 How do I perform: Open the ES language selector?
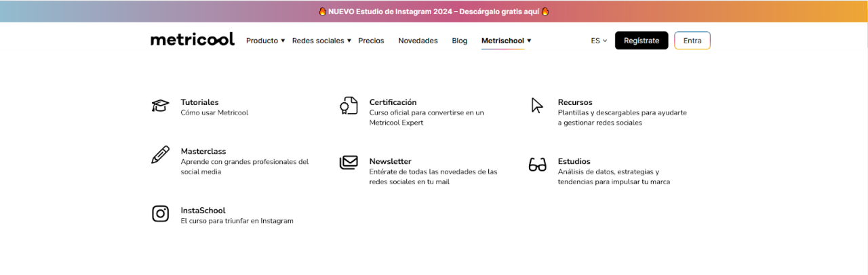pos(599,41)
